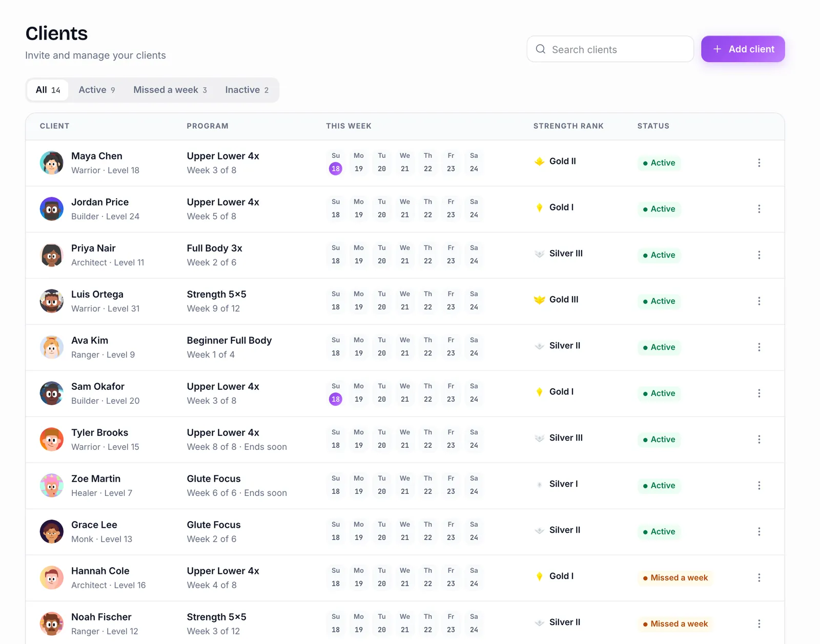Screen dimensions: 820x644
Task: Click Luis Ortega's Gold III rank icon
Action: tap(539, 300)
